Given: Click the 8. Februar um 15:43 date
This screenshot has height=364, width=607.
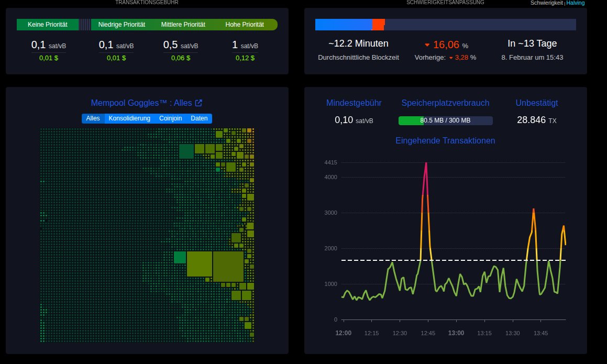Looking at the screenshot, I should pos(532,57).
